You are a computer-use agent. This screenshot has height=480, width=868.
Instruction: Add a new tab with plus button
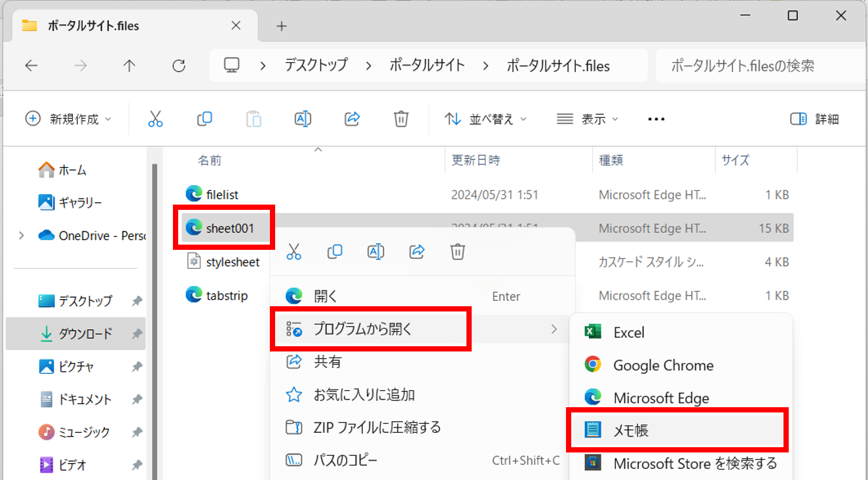click(x=282, y=26)
